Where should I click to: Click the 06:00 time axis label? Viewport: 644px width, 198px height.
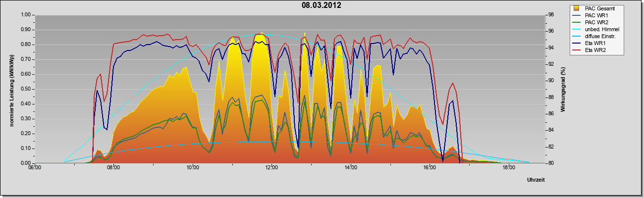click(x=34, y=168)
